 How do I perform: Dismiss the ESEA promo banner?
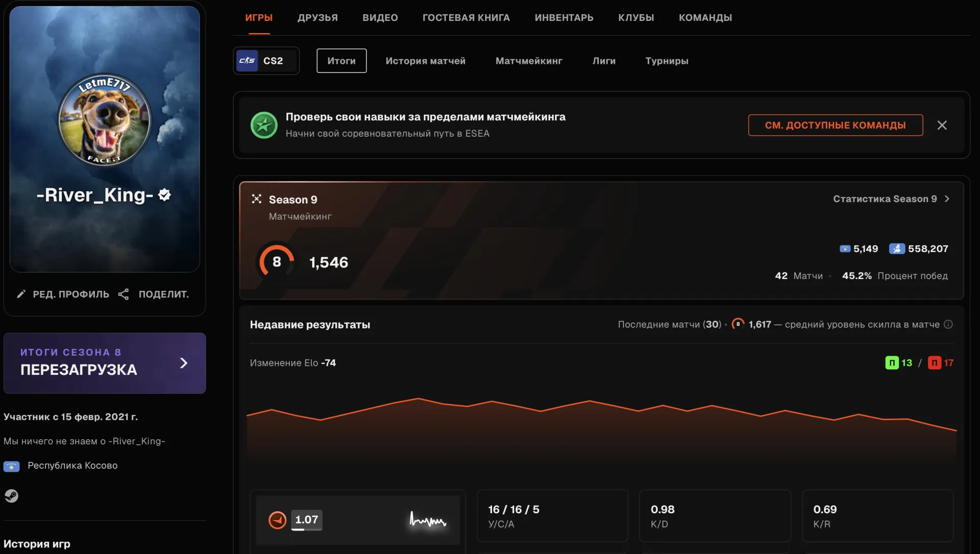(x=942, y=125)
